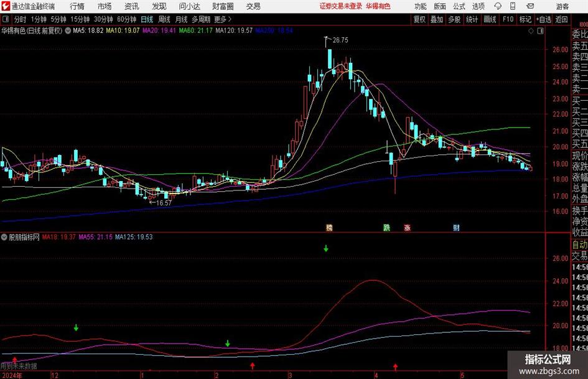This screenshot has height=379, width=588.
Task: Switch to 15分钟 period
Action: (80, 19)
